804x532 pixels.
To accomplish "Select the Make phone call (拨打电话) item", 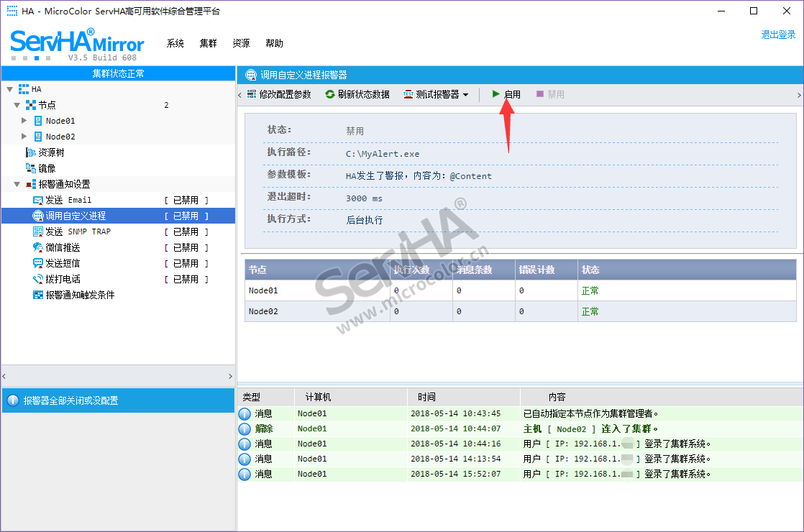I will click(x=63, y=279).
